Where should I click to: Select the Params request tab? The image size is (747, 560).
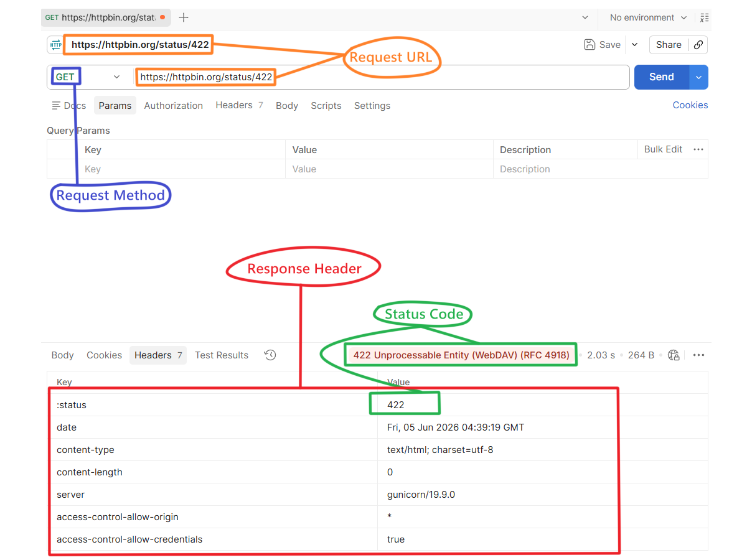click(x=115, y=106)
